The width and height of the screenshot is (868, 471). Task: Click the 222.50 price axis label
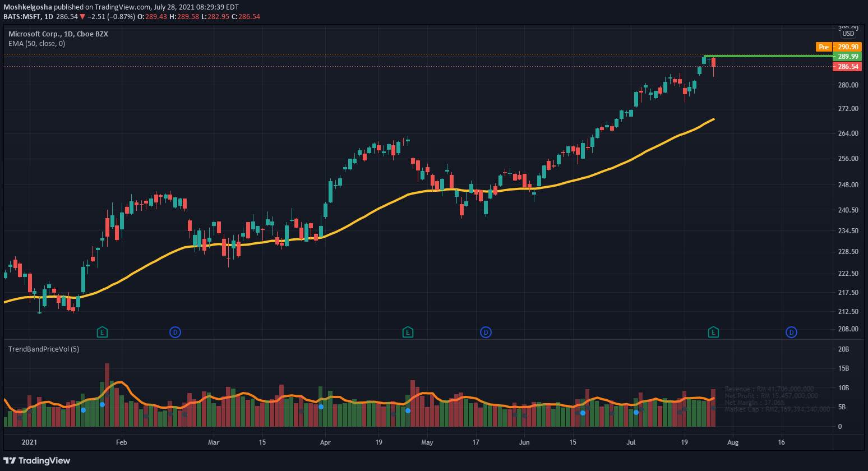pyautogui.click(x=848, y=274)
